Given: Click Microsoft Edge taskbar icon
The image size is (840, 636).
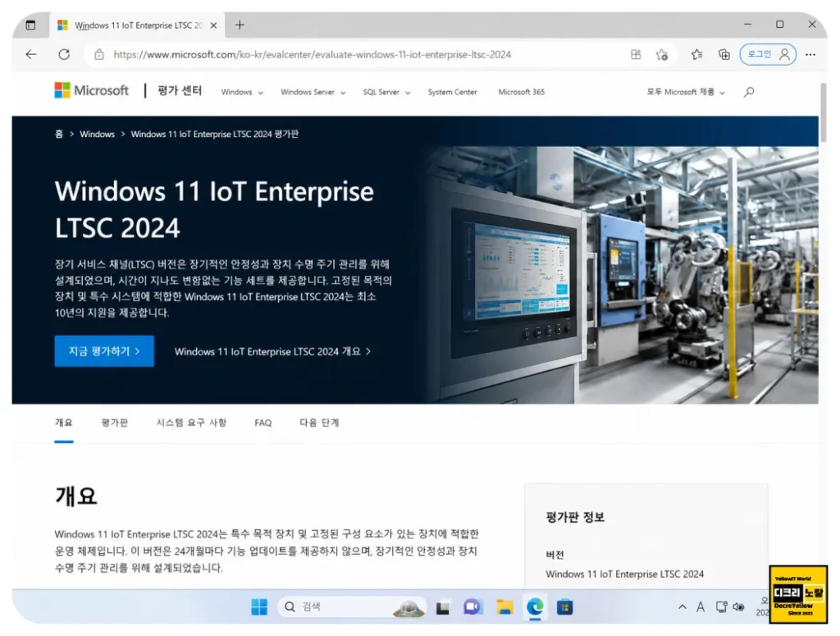Looking at the screenshot, I should coord(535,606).
